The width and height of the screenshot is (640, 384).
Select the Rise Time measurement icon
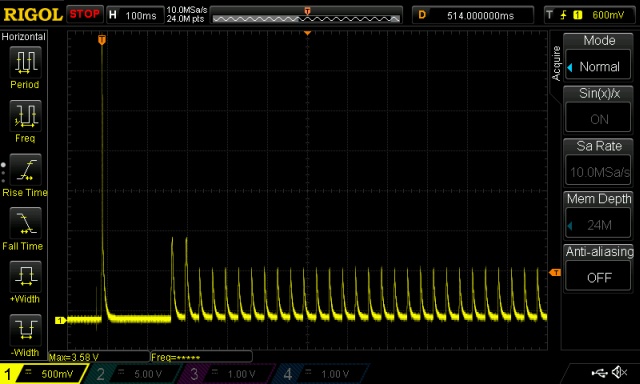point(25,169)
